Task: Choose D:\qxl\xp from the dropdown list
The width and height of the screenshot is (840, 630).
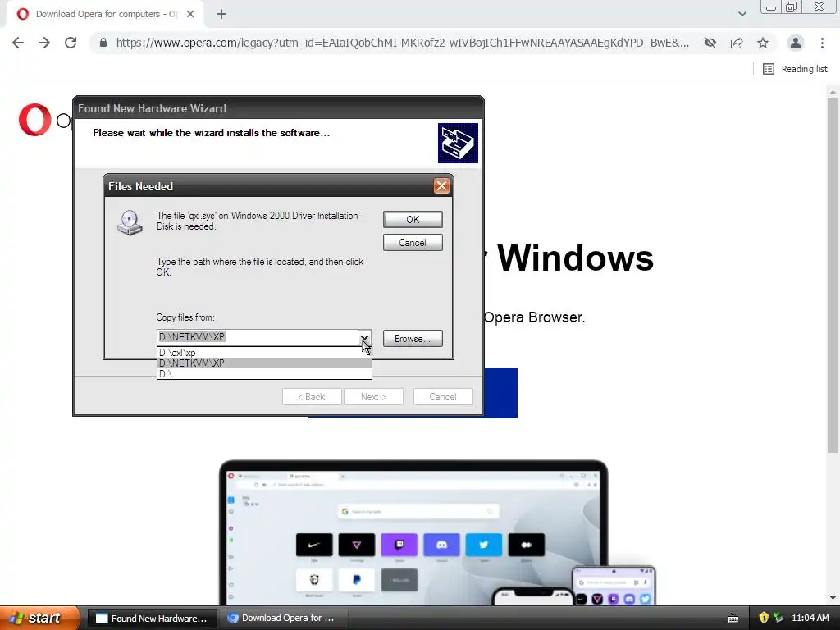Action: click(264, 353)
